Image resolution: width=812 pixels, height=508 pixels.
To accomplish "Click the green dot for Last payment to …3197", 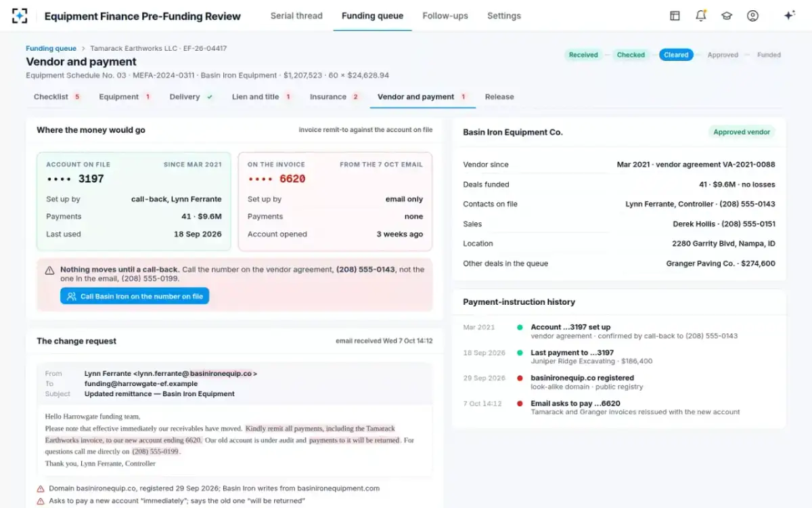I will click(x=520, y=353).
